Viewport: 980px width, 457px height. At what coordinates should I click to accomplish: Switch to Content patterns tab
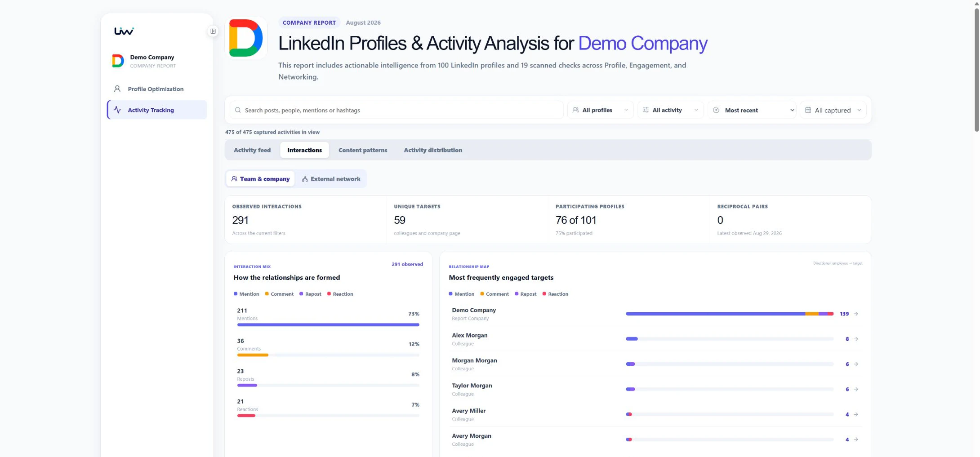[363, 150]
